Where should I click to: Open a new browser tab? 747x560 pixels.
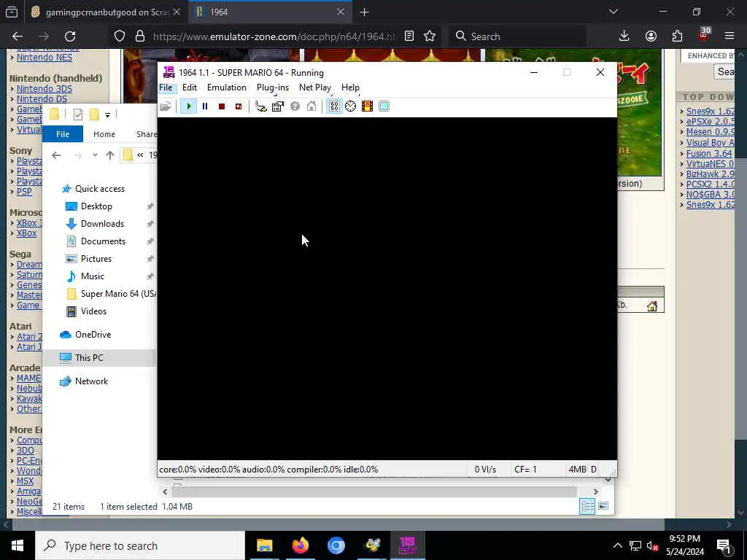coord(365,12)
